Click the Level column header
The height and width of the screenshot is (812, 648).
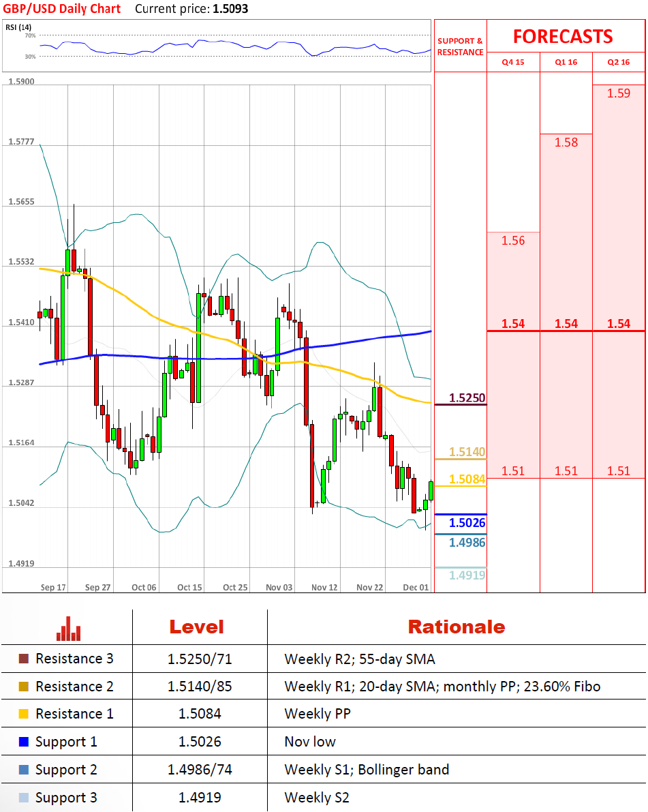click(x=197, y=627)
